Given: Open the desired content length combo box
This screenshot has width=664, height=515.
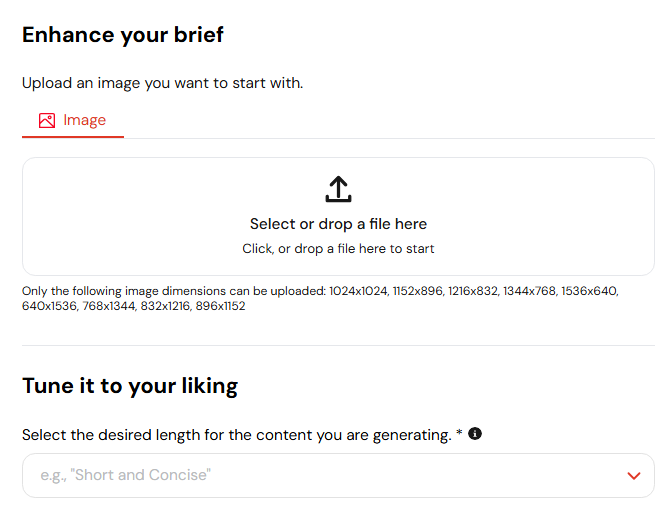Looking at the screenshot, I should tap(338, 475).
